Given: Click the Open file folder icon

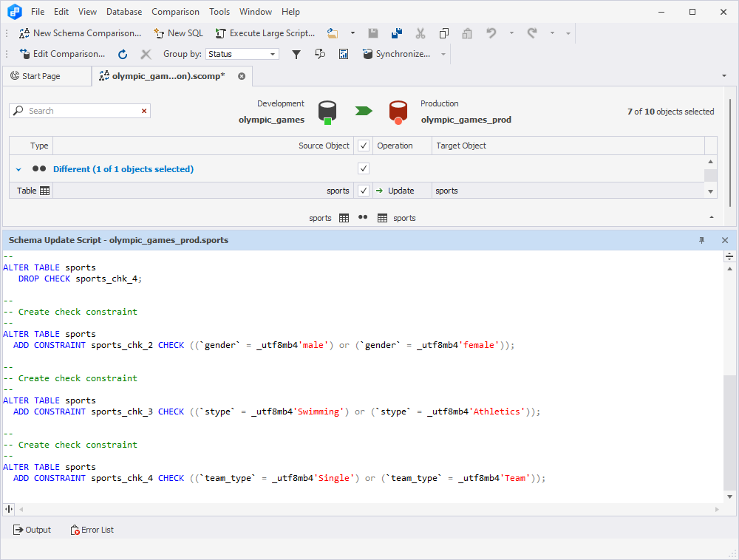Looking at the screenshot, I should (x=333, y=33).
